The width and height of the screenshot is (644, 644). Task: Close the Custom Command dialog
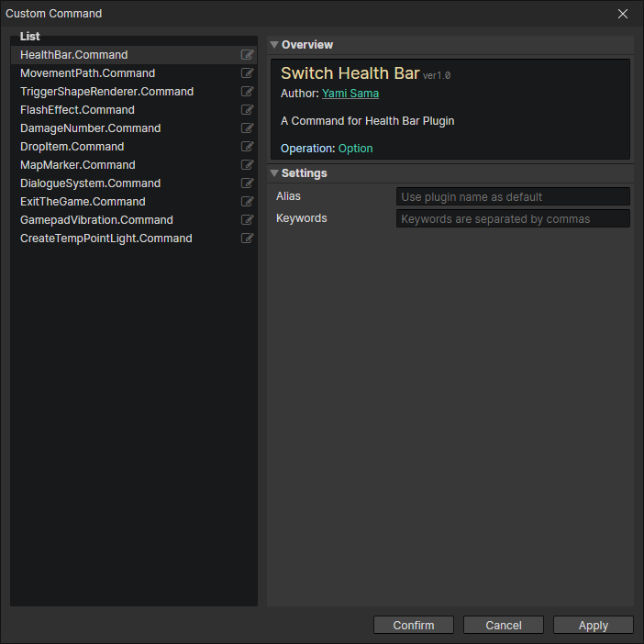click(x=623, y=14)
